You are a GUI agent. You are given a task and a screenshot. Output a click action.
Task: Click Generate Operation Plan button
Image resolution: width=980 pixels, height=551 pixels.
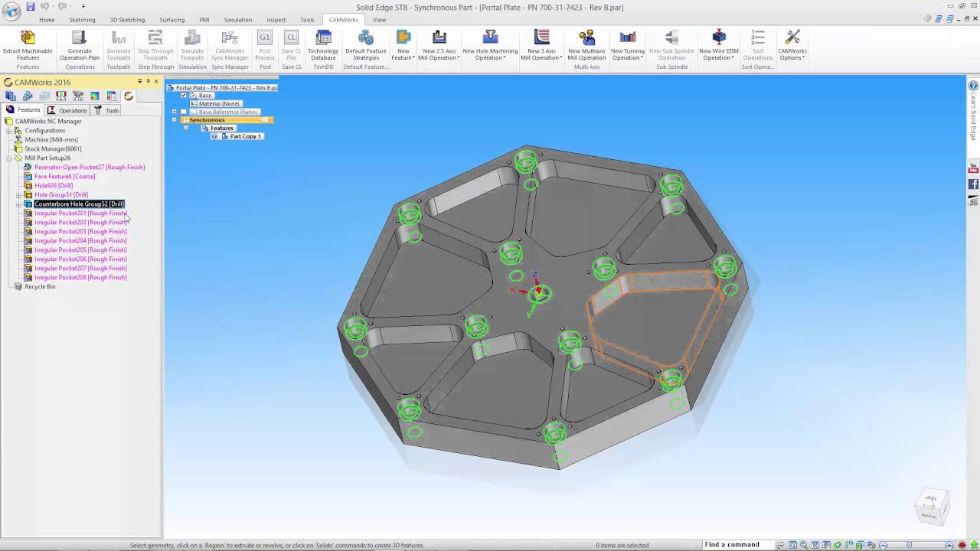click(80, 44)
